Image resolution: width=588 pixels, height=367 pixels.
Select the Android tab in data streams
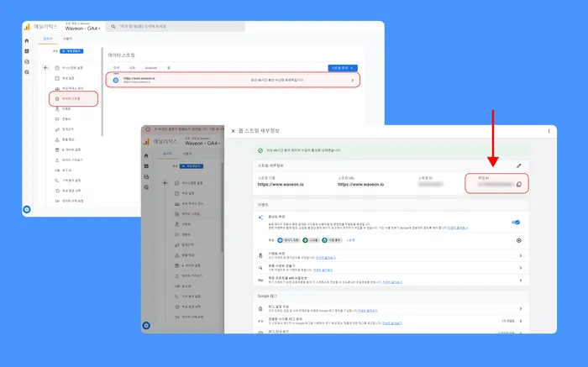(151, 66)
